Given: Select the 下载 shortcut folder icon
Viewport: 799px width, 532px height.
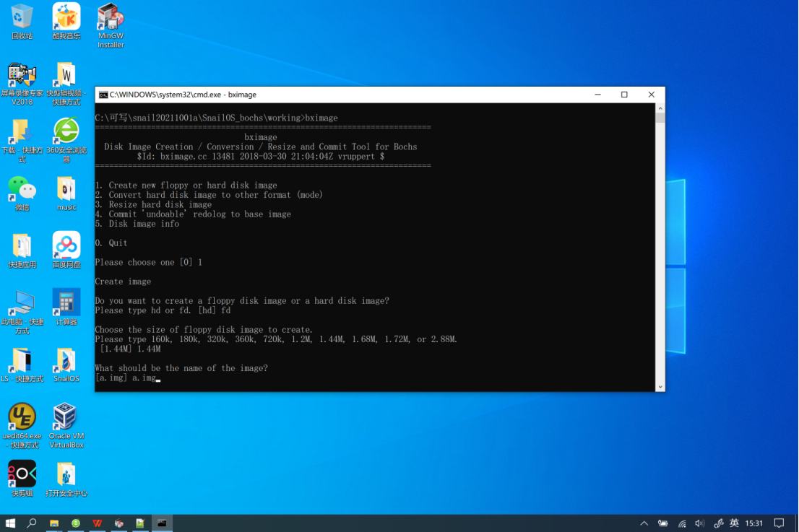Looking at the screenshot, I should pos(22,141).
